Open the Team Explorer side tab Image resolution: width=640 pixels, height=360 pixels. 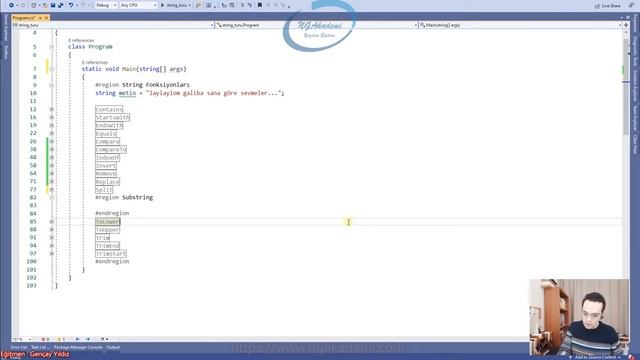pyautogui.click(x=635, y=118)
